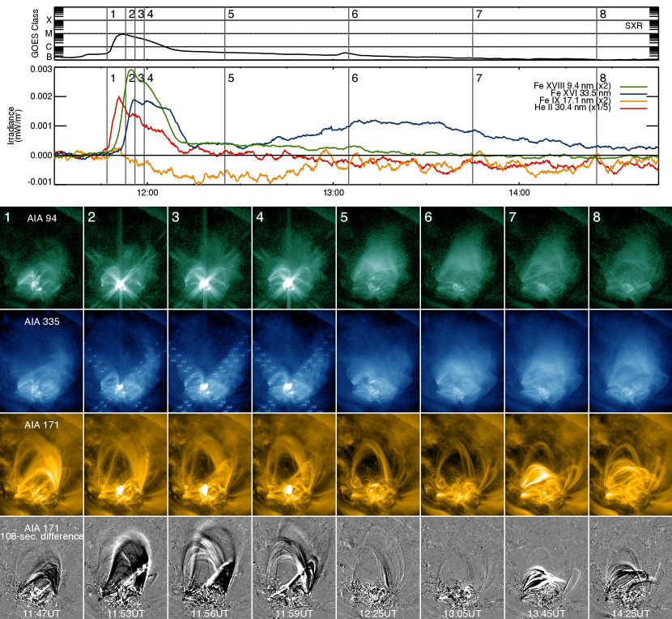Click the AIA 171 image in column 7
The width and height of the screenshot is (672, 619).
coord(547,465)
